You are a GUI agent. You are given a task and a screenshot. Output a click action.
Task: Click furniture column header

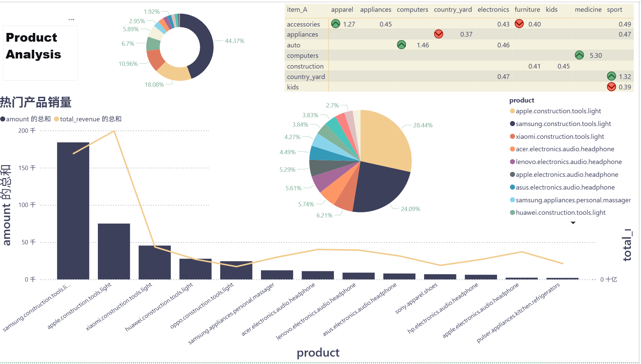pos(527,10)
